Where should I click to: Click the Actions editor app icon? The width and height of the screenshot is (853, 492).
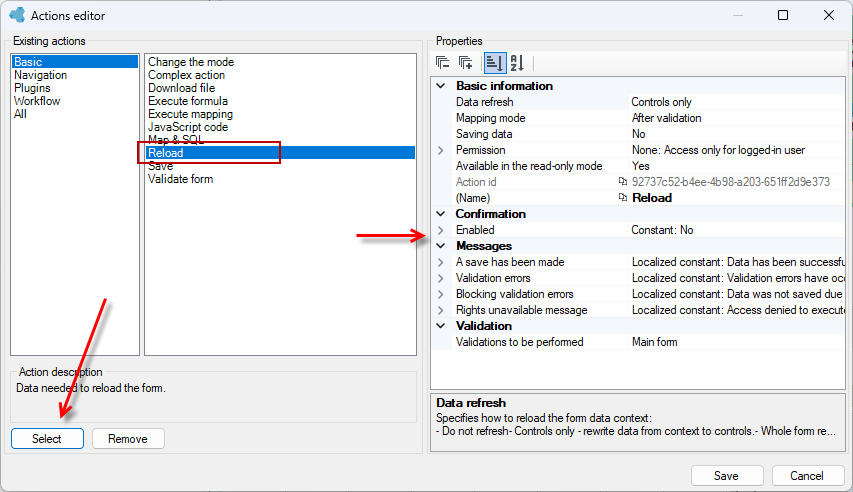coord(17,15)
